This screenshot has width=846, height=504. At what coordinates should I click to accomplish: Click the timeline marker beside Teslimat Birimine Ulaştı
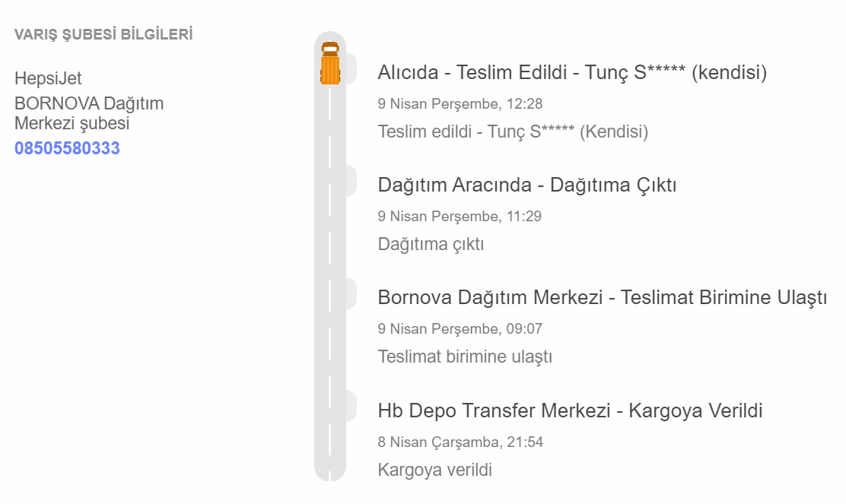pos(350,293)
